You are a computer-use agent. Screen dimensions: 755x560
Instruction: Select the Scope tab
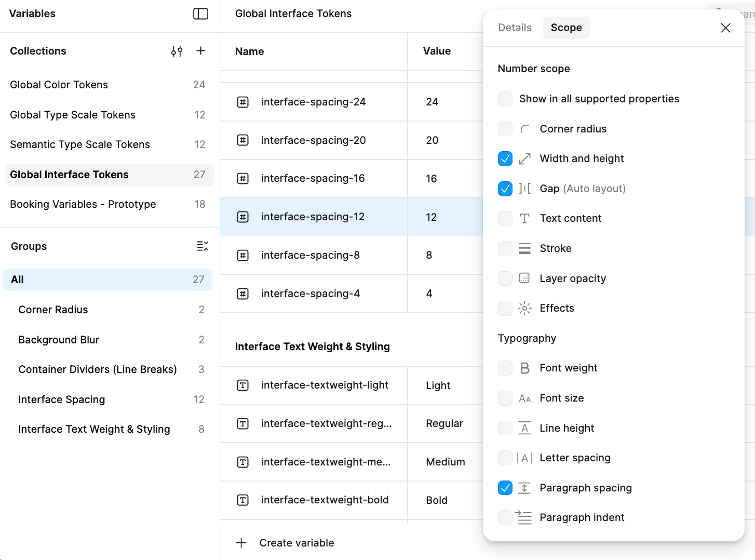pyautogui.click(x=566, y=28)
